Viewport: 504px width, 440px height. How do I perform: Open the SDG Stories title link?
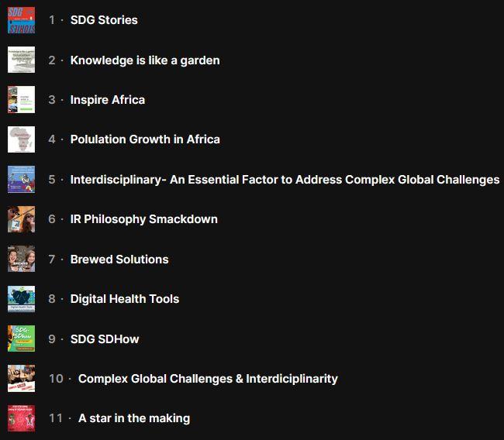(104, 20)
